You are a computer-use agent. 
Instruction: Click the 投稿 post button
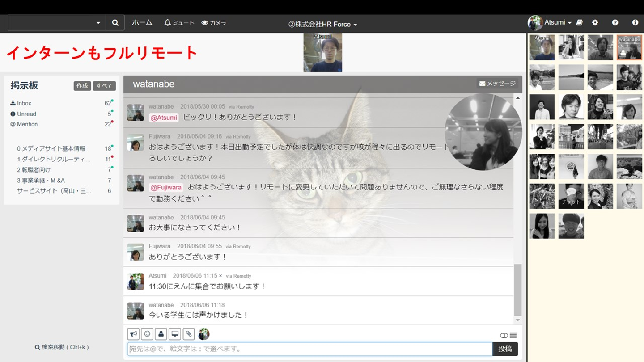[505, 349]
